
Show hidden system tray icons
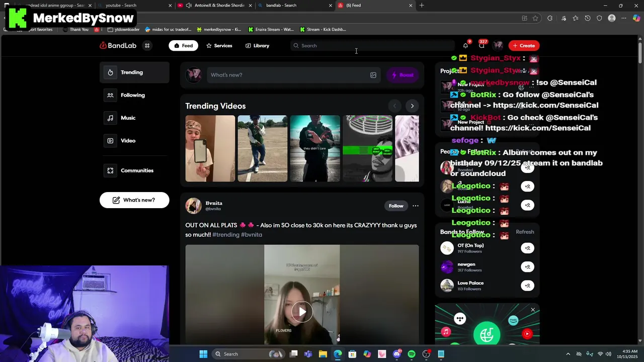click(568, 354)
